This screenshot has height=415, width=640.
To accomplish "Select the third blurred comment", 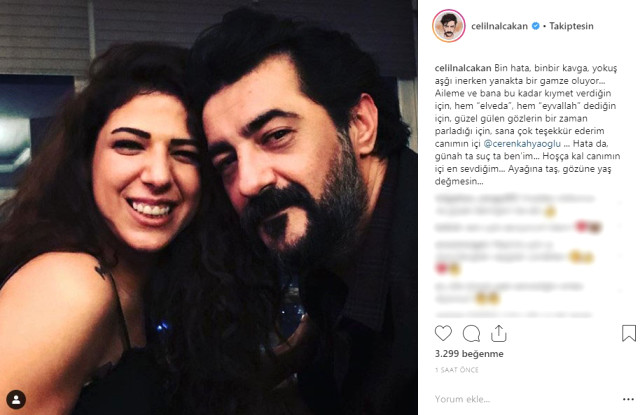I will tap(514, 257).
